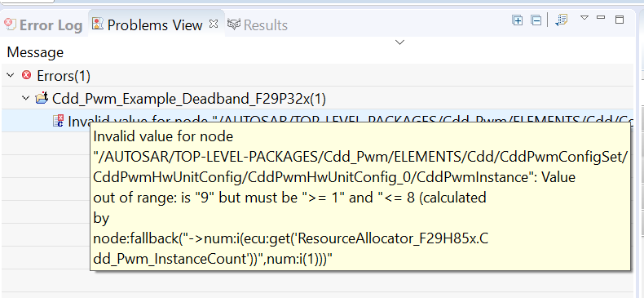This screenshot has width=644, height=298.
Task: Select the Cdd_Pwm_Example_Deadband_F29P32x(1) label
Action: 189,99
